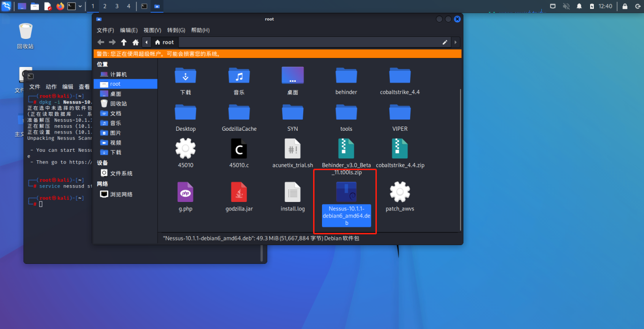The height and width of the screenshot is (329, 644).
Task: Launch Firefox from the top panel
Action: click(x=60, y=6)
